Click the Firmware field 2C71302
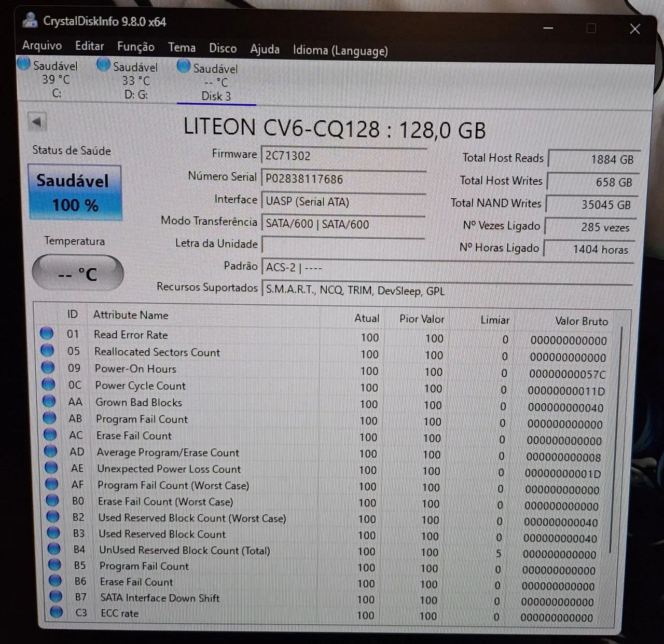This screenshot has width=664, height=644. [343, 156]
